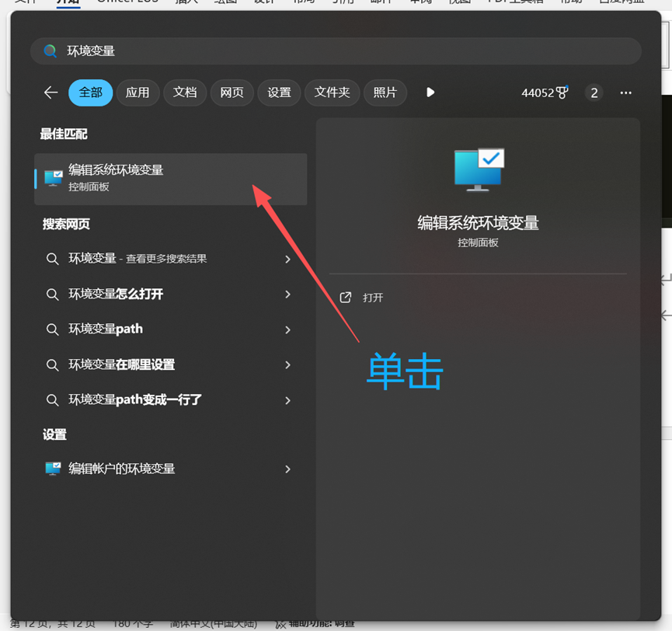The image size is (672, 631).
Task: Click the 控制面板 label under the preview title
Action: tap(478, 243)
